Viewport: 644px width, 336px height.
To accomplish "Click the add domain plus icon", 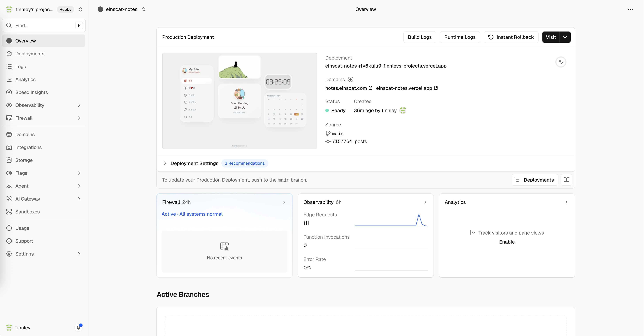I will click(351, 79).
